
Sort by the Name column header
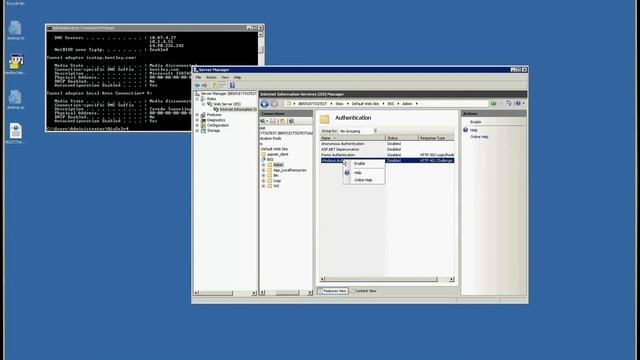pyautogui.click(x=353, y=138)
